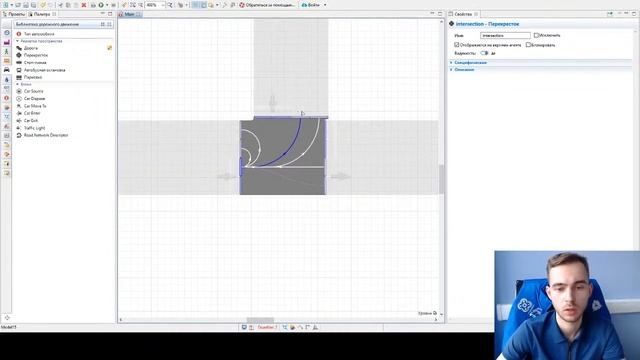Click Обратиться за помощью button
The width and height of the screenshot is (640, 360).
267,5
